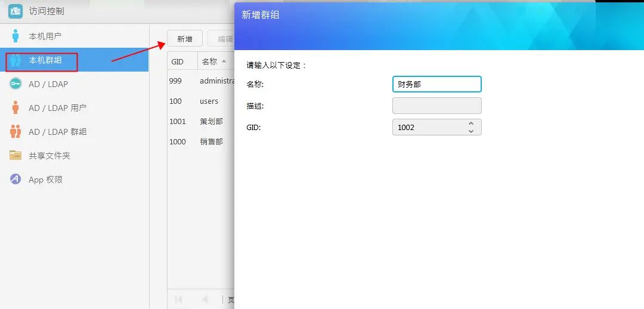Focus the 描述 input field
644x309 pixels.
point(436,106)
